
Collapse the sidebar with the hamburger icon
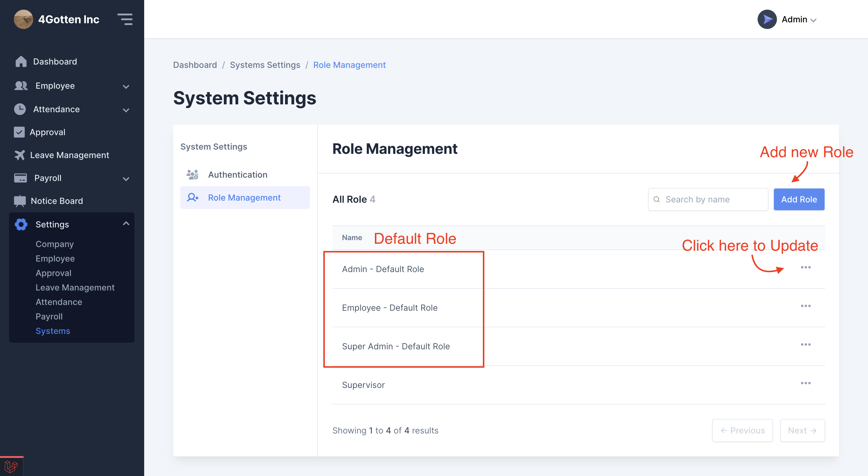pyautogui.click(x=125, y=19)
